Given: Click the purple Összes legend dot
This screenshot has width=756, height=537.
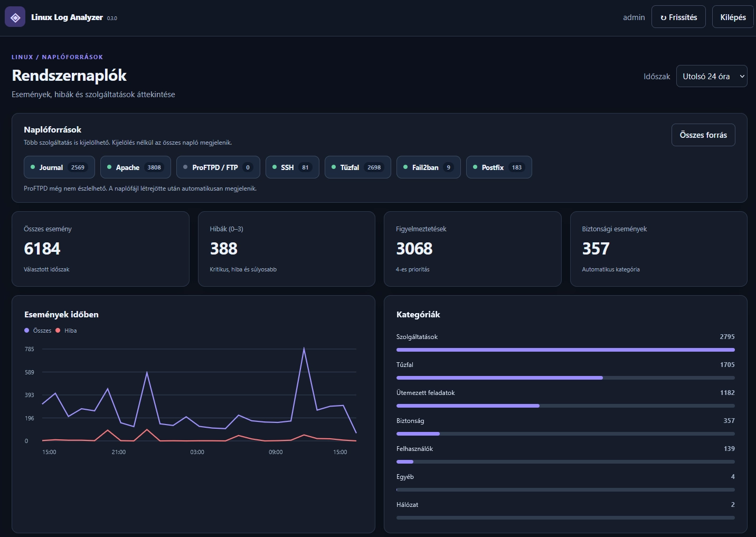Looking at the screenshot, I should coord(27,331).
